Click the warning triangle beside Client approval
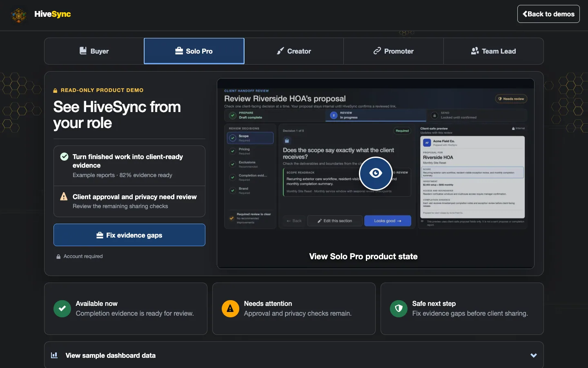Viewport: 588px width, 368px height. click(64, 197)
